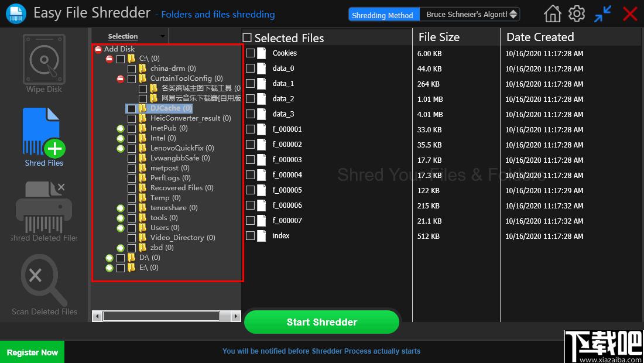Click the Start Shredder button
The height and width of the screenshot is (363, 644).
(321, 322)
